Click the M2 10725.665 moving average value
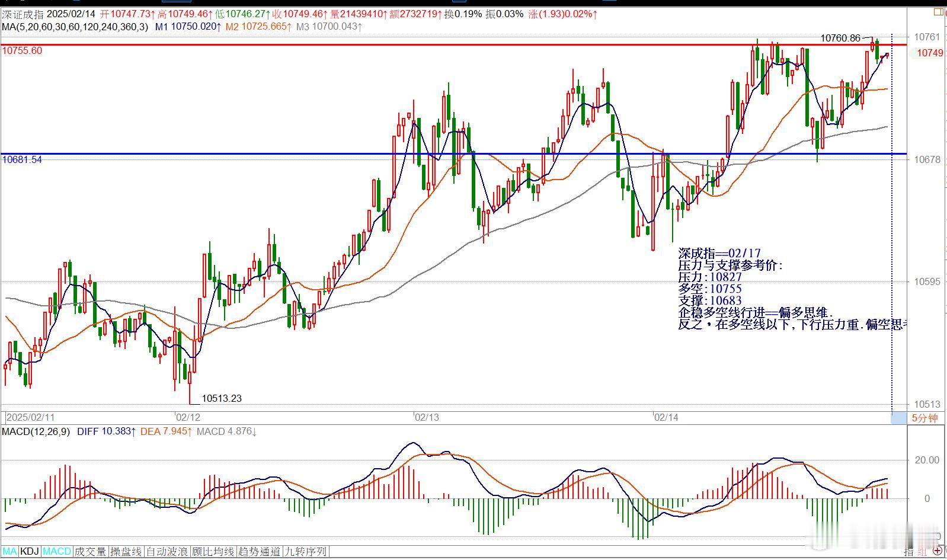947x560 pixels. coord(258,26)
